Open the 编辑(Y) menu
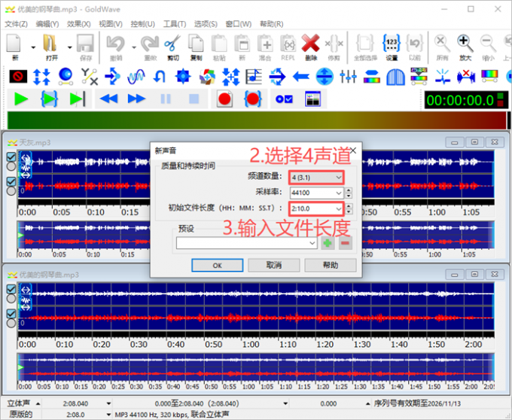 click(x=47, y=24)
